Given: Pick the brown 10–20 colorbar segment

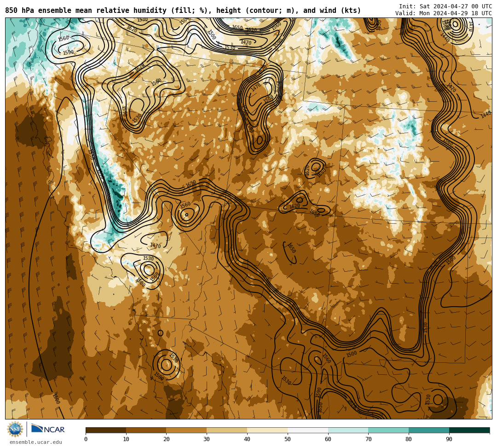Looking at the screenshot, I should 146,430.
